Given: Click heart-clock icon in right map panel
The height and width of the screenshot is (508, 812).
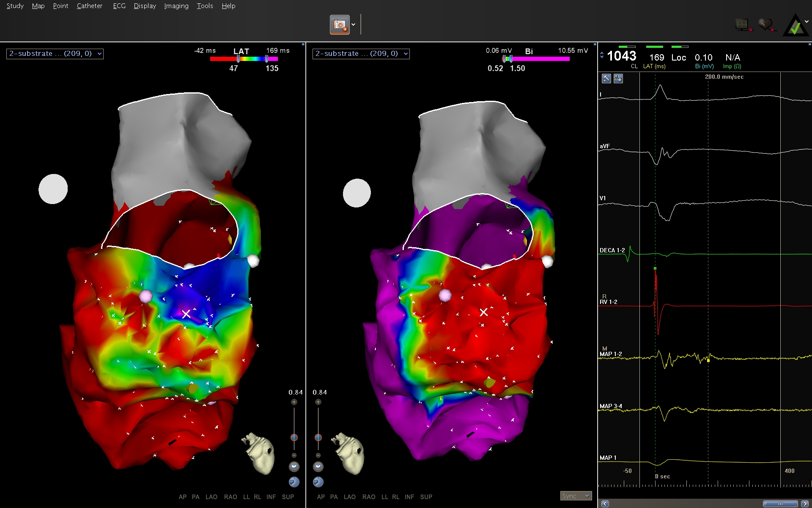Looking at the screenshot, I should click(x=318, y=482).
